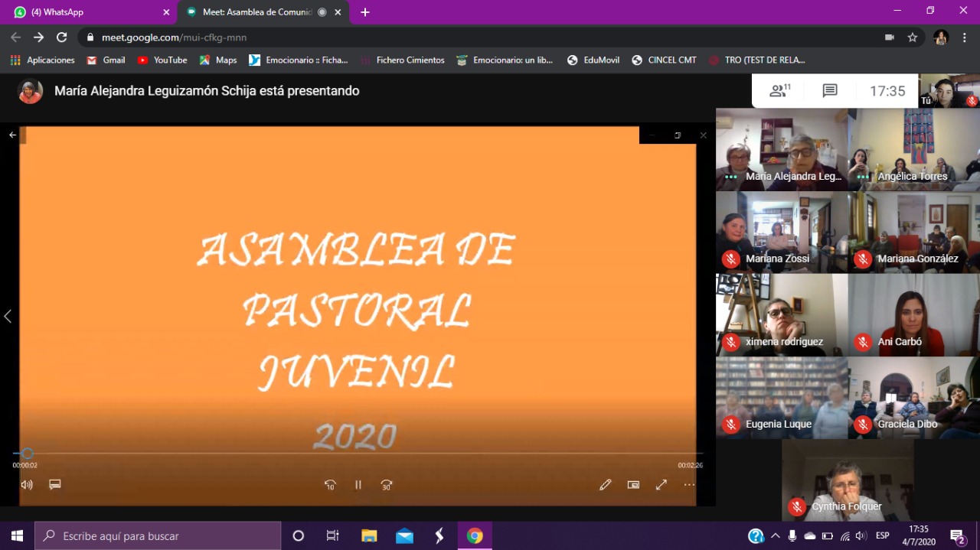Switch to Chrome in the taskbar
Image resolution: width=980 pixels, height=550 pixels.
coord(475,536)
